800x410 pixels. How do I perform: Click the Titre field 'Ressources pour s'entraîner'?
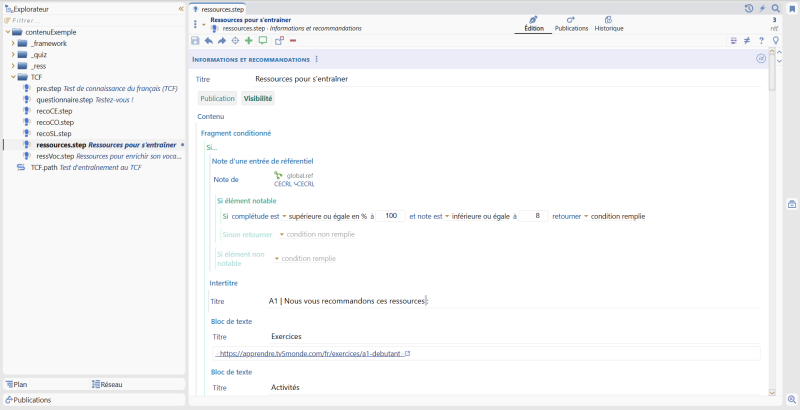point(508,79)
